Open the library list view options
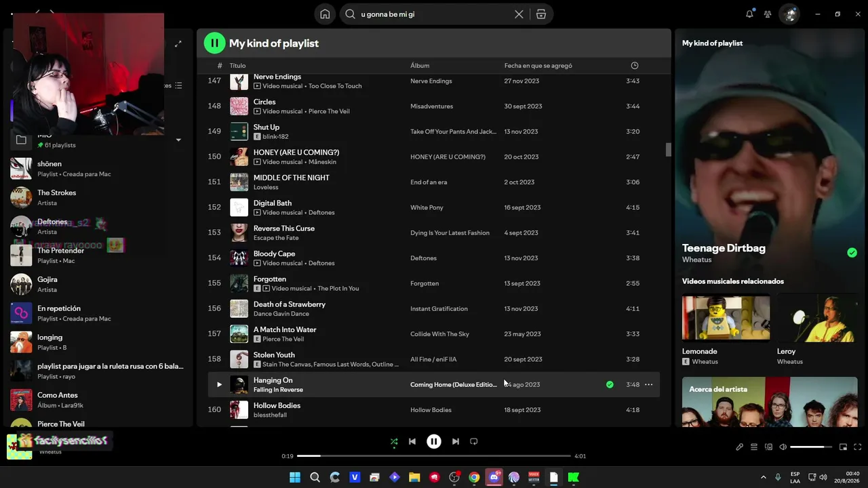The height and width of the screenshot is (488, 868). tap(178, 85)
